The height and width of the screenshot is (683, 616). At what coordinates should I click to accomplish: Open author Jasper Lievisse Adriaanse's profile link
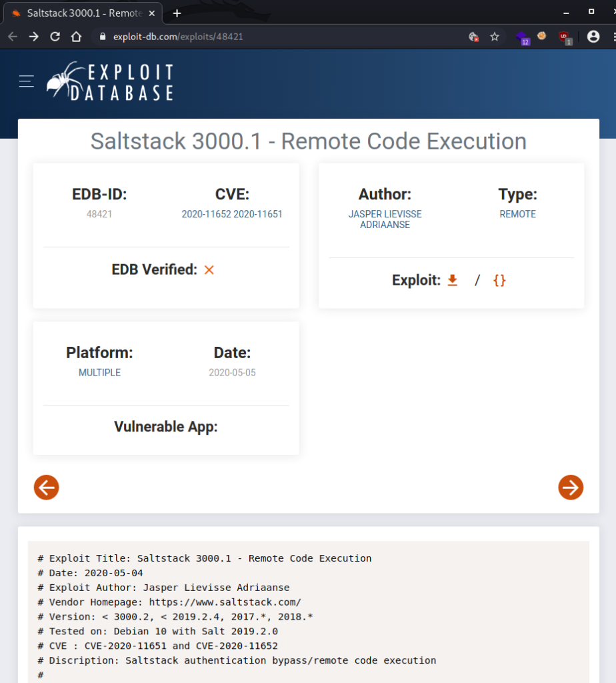[x=385, y=219]
